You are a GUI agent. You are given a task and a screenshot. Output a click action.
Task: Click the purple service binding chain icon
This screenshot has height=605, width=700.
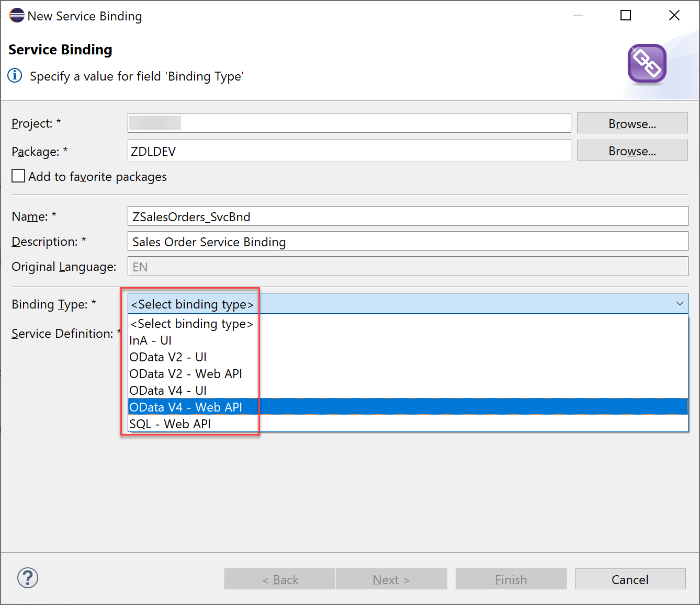[x=647, y=64]
